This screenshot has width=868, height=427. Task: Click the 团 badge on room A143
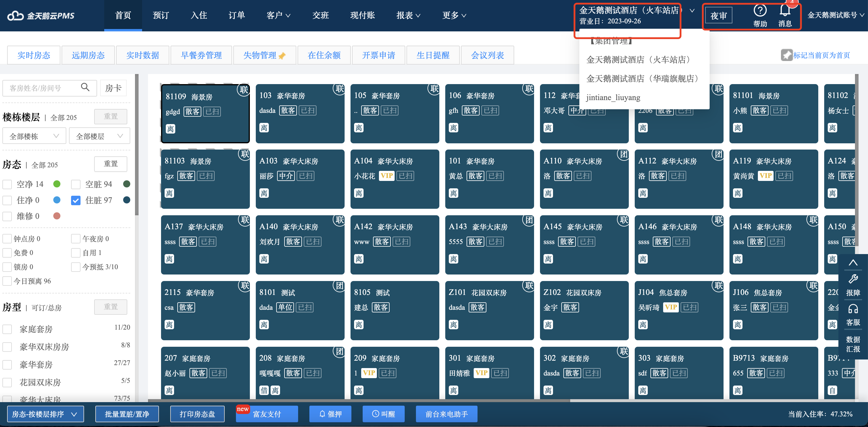click(x=529, y=220)
